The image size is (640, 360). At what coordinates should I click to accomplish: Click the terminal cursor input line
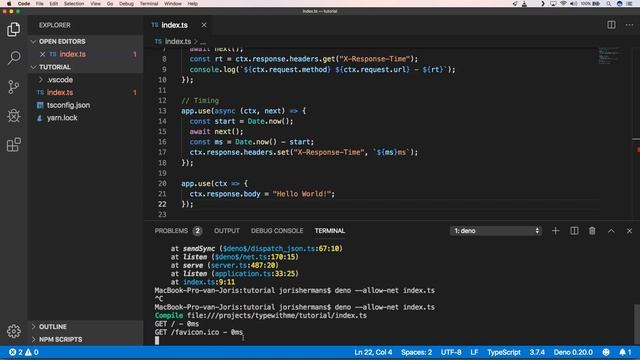click(157, 340)
